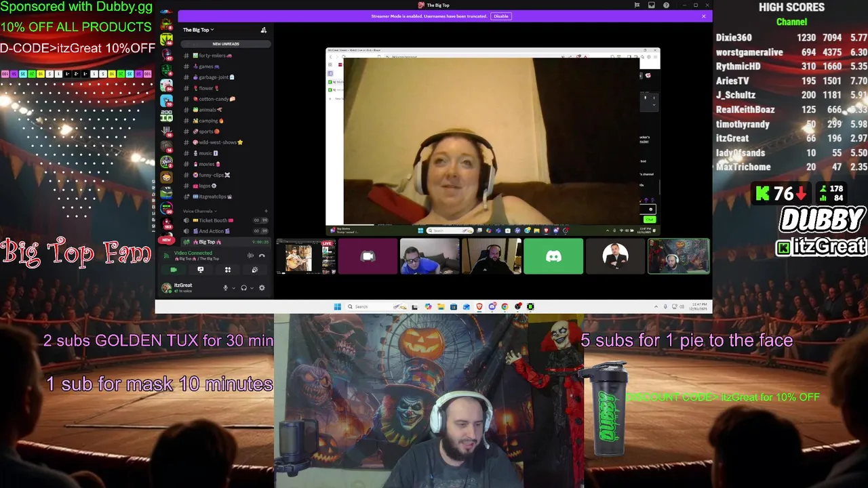Jump to NEW UNREADS

[226, 44]
